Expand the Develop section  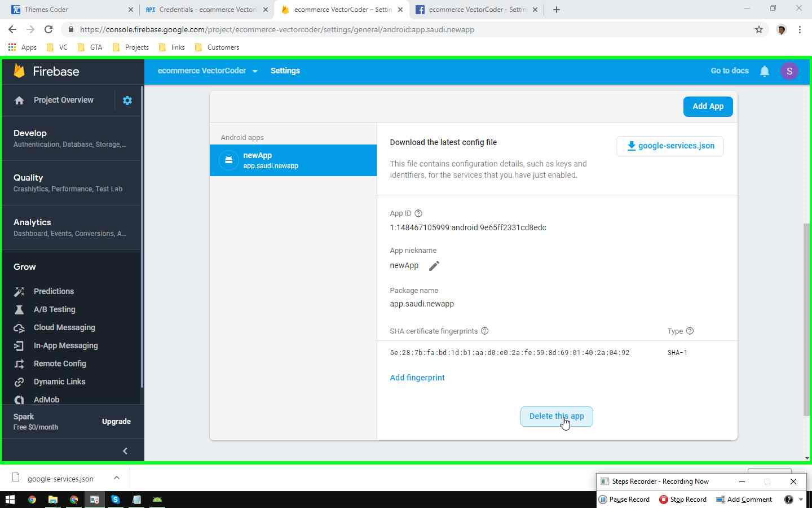point(72,138)
